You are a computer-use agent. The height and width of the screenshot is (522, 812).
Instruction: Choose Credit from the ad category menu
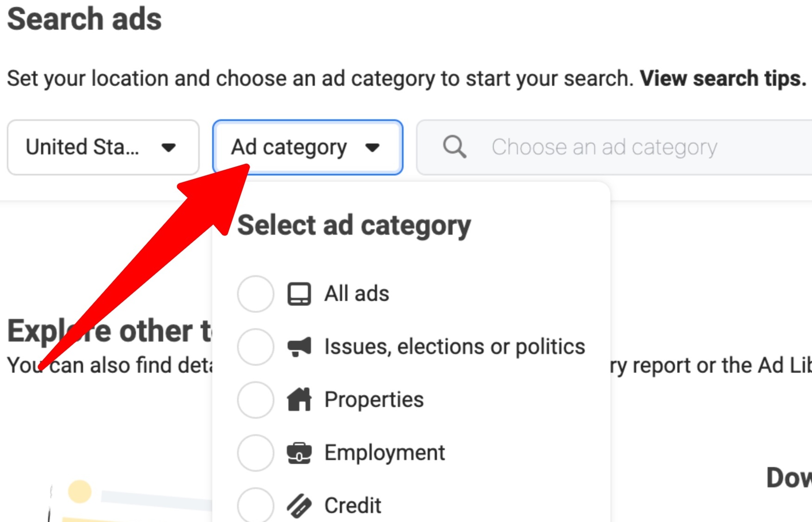pyautogui.click(x=352, y=506)
